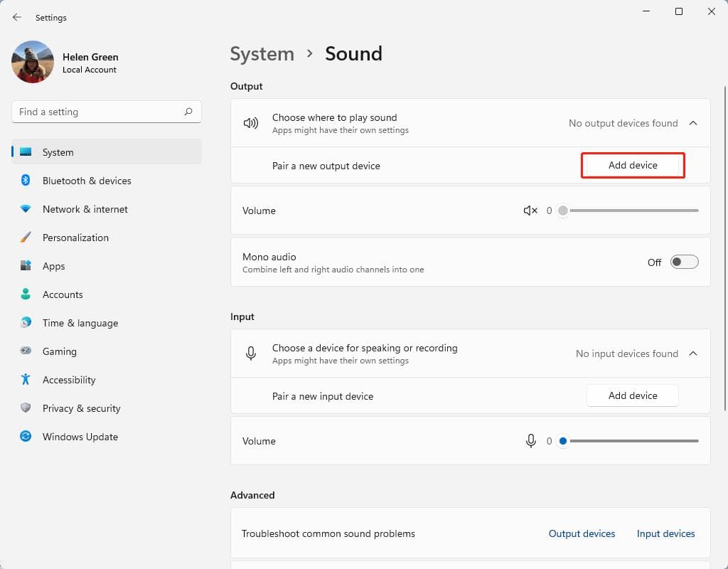
Task: Click the Personalization paintbrush icon
Action: click(x=26, y=238)
